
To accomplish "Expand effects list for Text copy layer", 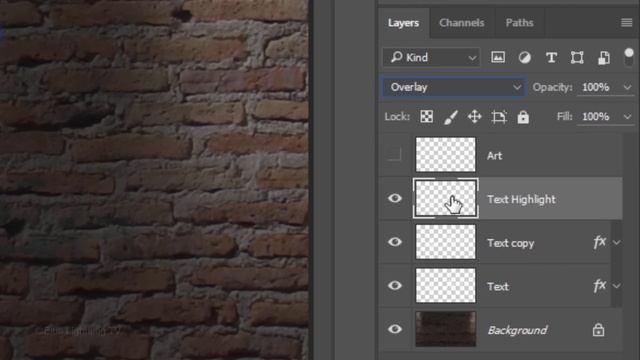I will [x=617, y=242].
